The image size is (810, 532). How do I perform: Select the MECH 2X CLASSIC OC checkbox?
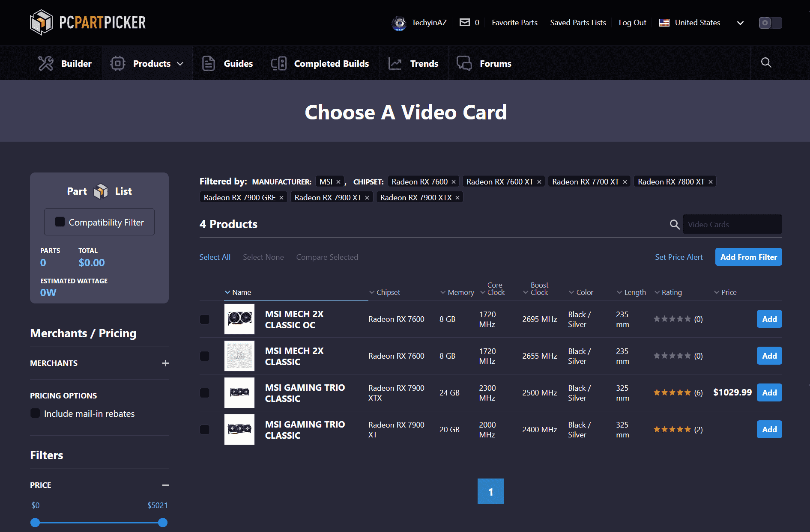[205, 319]
